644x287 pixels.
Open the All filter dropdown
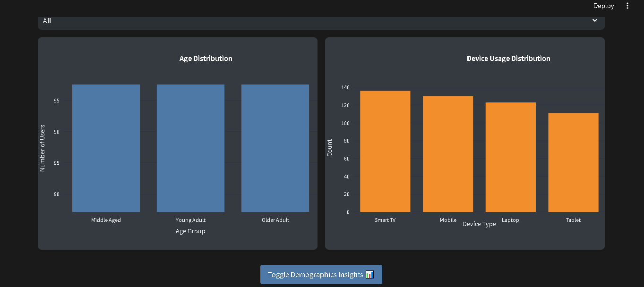[x=321, y=20]
